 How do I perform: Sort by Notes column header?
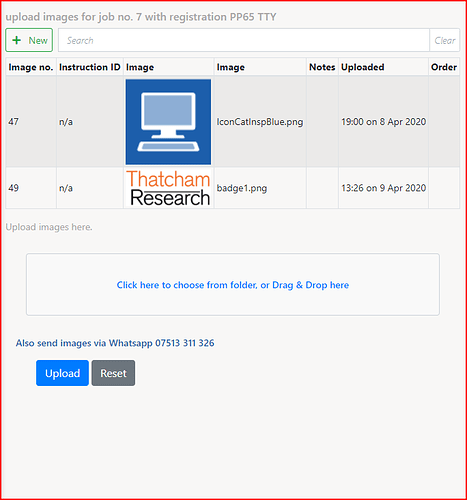(x=322, y=67)
